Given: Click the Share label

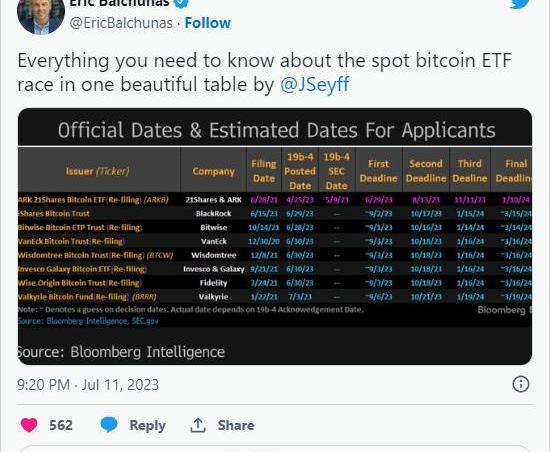Looking at the screenshot, I should (x=236, y=425).
